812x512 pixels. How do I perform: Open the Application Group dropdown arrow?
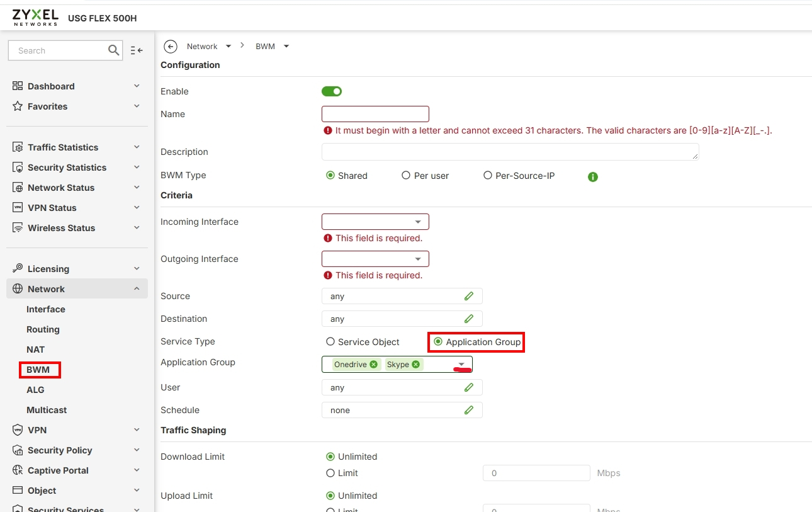point(461,365)
